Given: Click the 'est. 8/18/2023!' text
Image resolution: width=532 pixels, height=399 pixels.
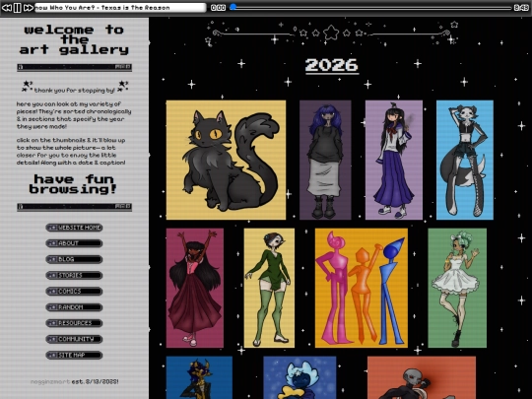Looking at the screenshot, I should click(95, 381).
